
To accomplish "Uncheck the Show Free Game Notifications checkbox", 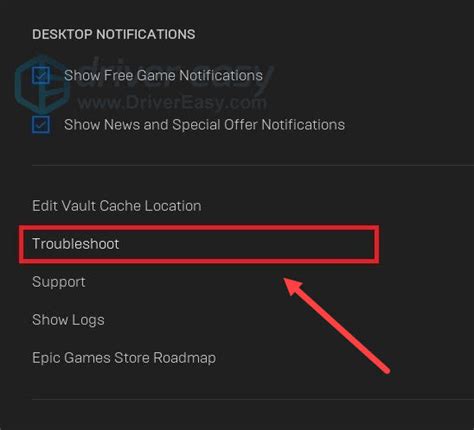I will click(41, 75).
